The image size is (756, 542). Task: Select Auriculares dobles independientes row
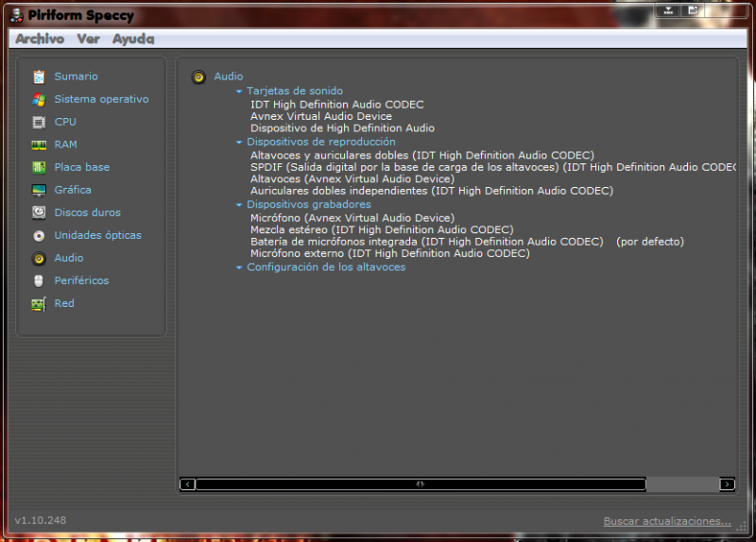pyautogui.click(x=432, y=191)
